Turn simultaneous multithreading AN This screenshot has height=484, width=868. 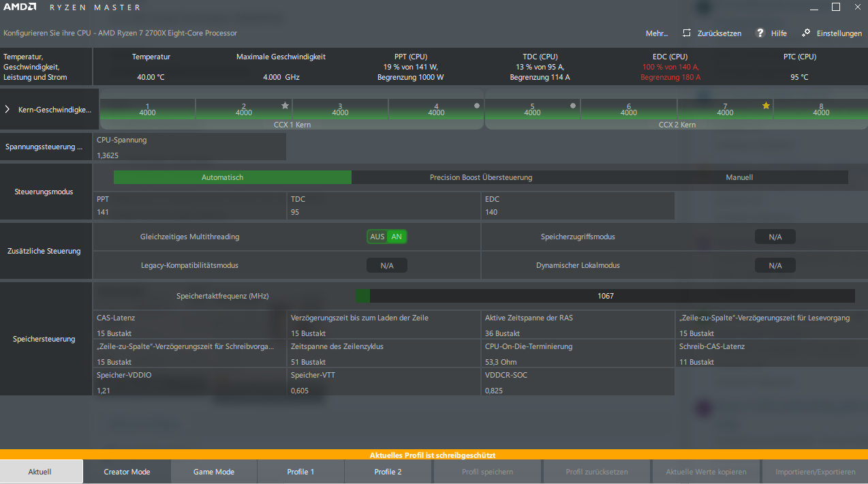(x=397, y=237)
